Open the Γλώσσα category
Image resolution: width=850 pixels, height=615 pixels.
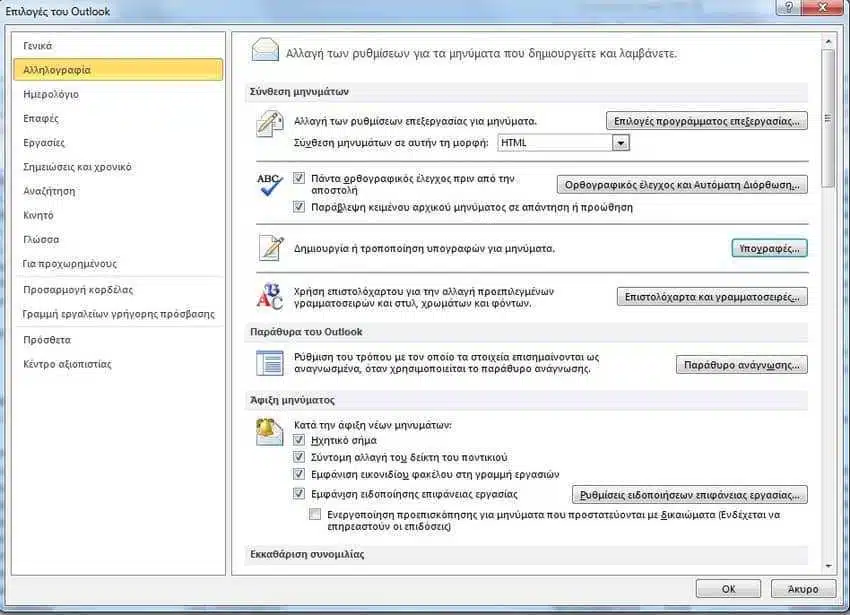(x=118, y=239)
